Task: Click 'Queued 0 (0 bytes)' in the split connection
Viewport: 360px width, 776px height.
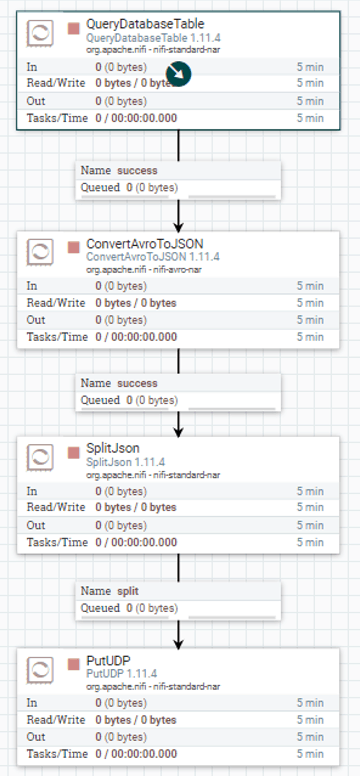Action: (129, 608)
